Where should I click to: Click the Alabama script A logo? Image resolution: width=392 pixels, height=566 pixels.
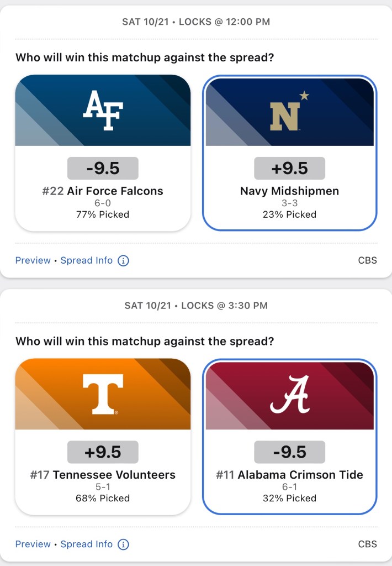click(x=289, y=396)
